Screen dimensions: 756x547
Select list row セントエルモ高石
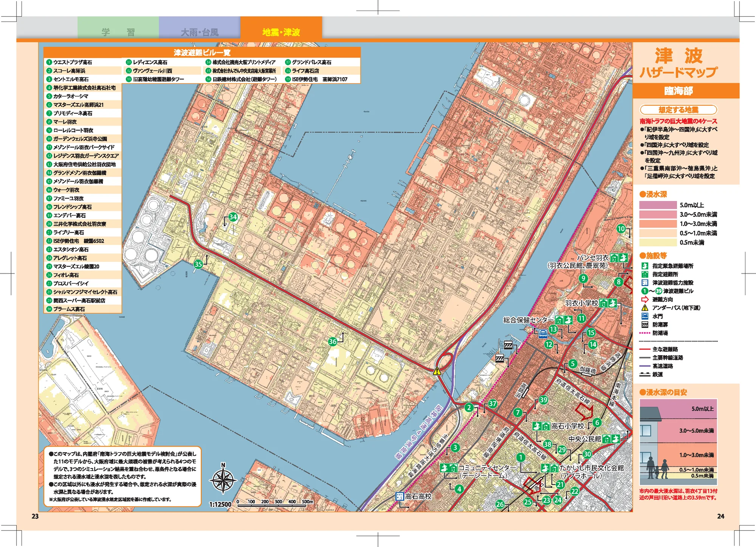[x=83, y=79]
